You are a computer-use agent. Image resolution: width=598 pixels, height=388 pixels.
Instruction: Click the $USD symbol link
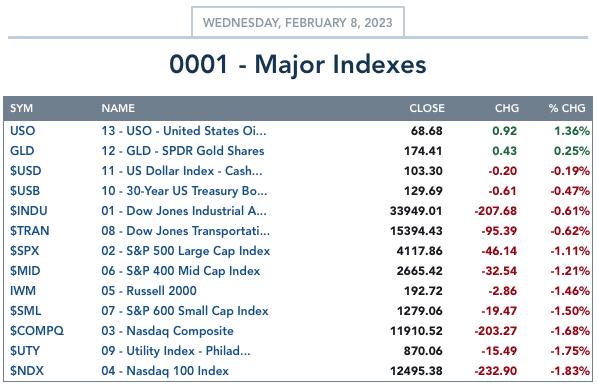[x=26, y=171]
